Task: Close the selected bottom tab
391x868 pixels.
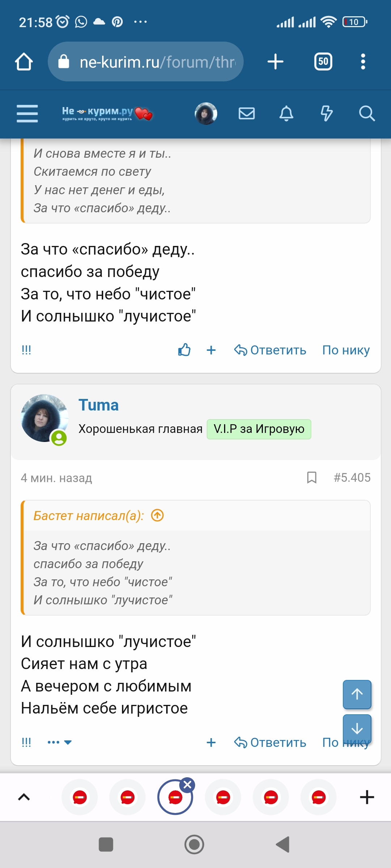Action: (x=188, y=785)
